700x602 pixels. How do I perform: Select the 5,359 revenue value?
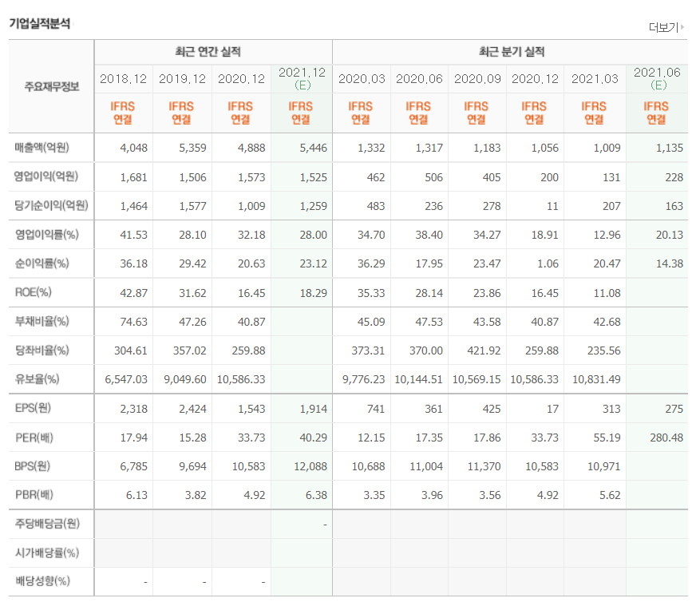click(193, 148)
